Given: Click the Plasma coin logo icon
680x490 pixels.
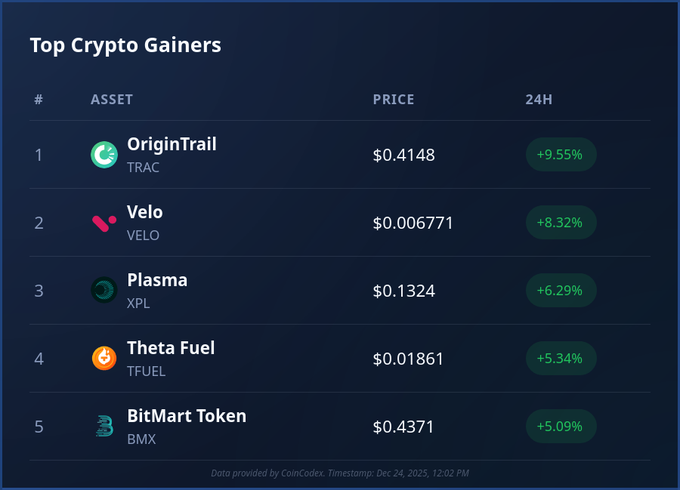Looking at the screenshot, I should click(x=104, y=290).
